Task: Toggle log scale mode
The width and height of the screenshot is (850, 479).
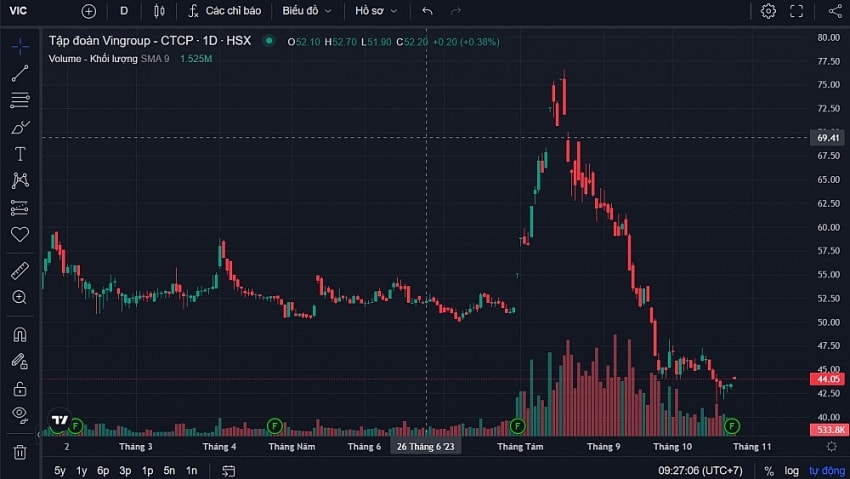Action: pyautogui.click(x=791, y=471)
